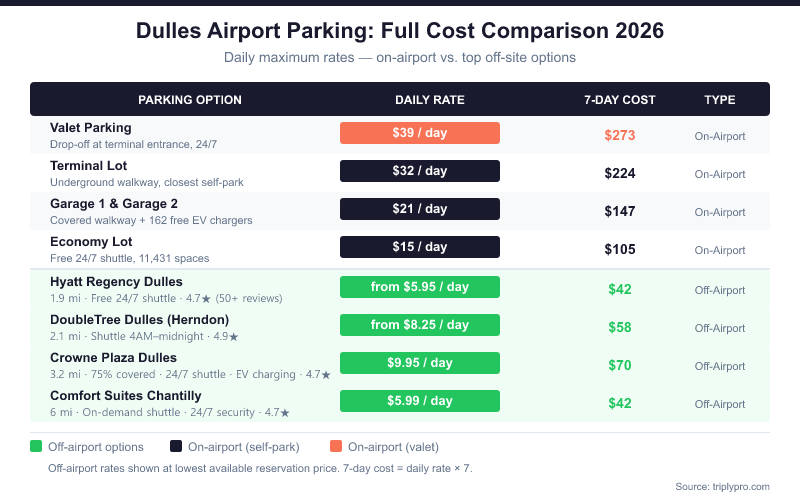Click the dark On-airport self-park legend swatch
800x500 pixels.
175,447
